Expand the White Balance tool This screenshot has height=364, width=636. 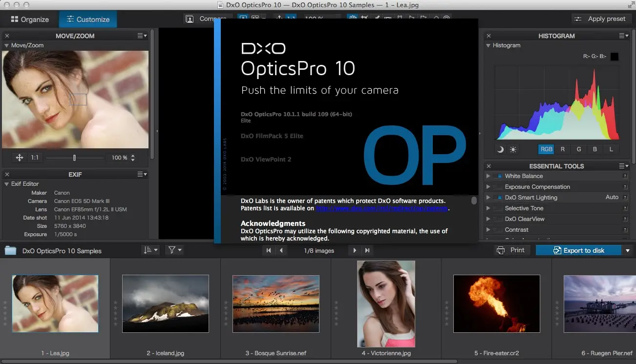[x=488, y=176]
